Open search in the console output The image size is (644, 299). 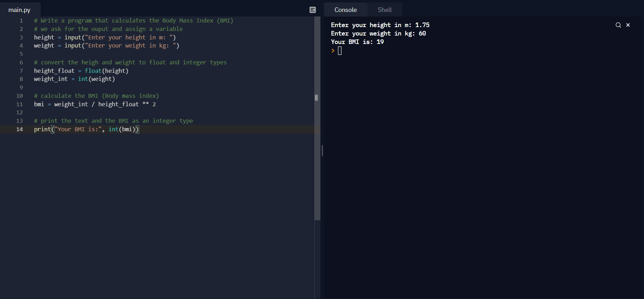[x=618, y=25]
